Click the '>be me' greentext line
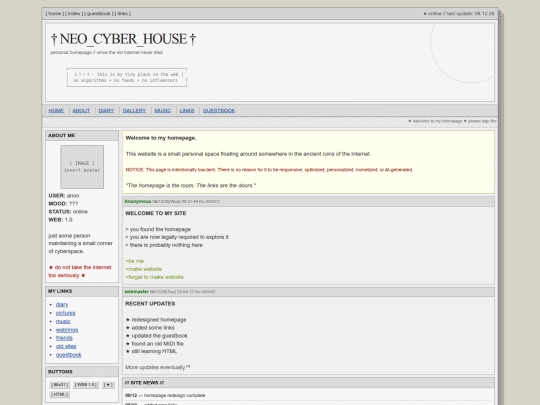The height and width of the screenshot is (405, 540). point(134,261)
